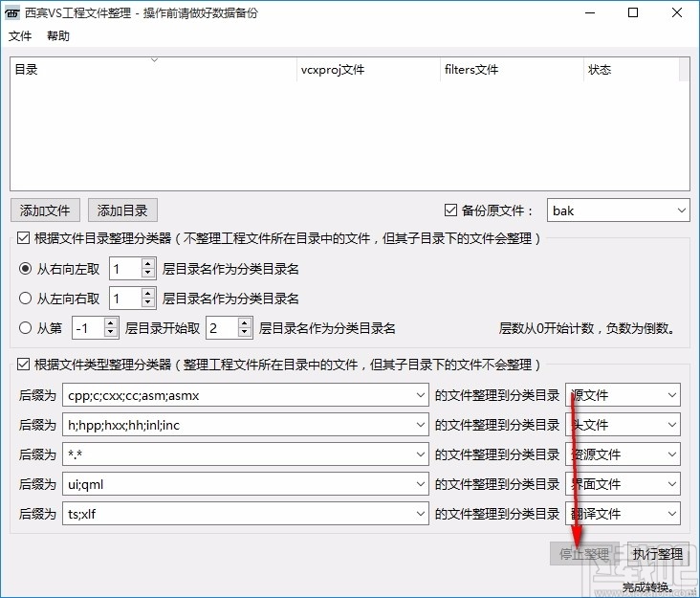Click the -1 starting level field

coord(88,328)
